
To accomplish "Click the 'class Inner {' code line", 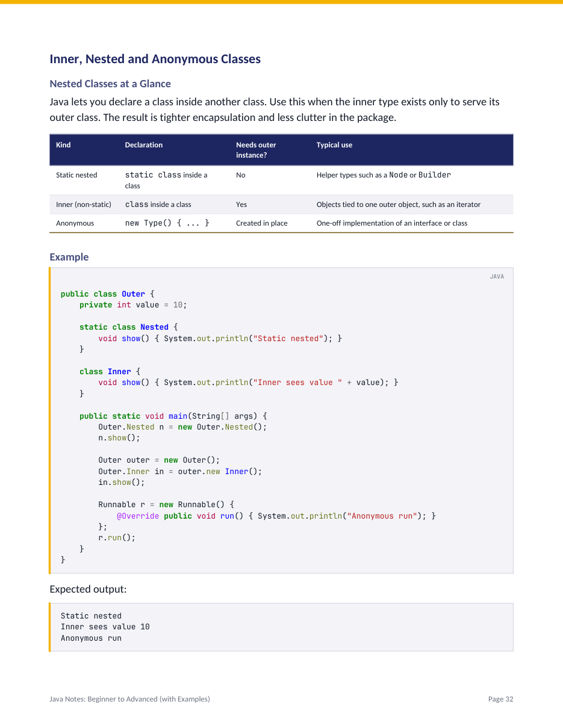I will click(x=110, y=372).
